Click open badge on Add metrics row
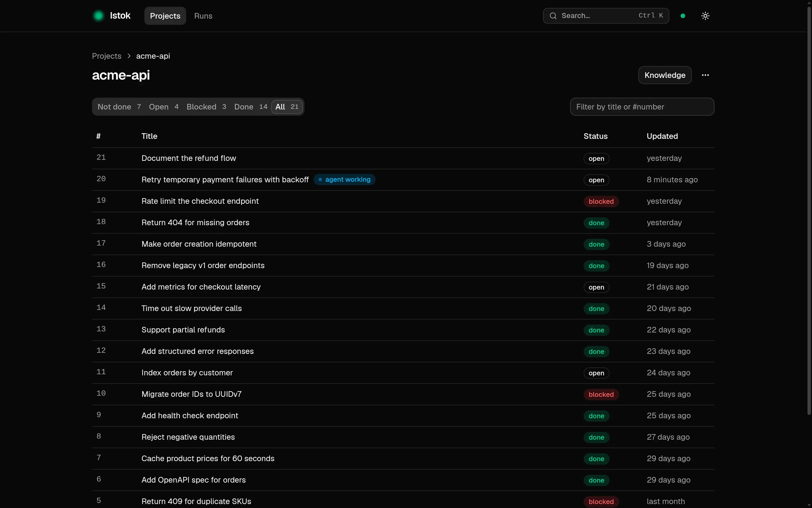Screen dimensions: 812x508 (596, 287)
